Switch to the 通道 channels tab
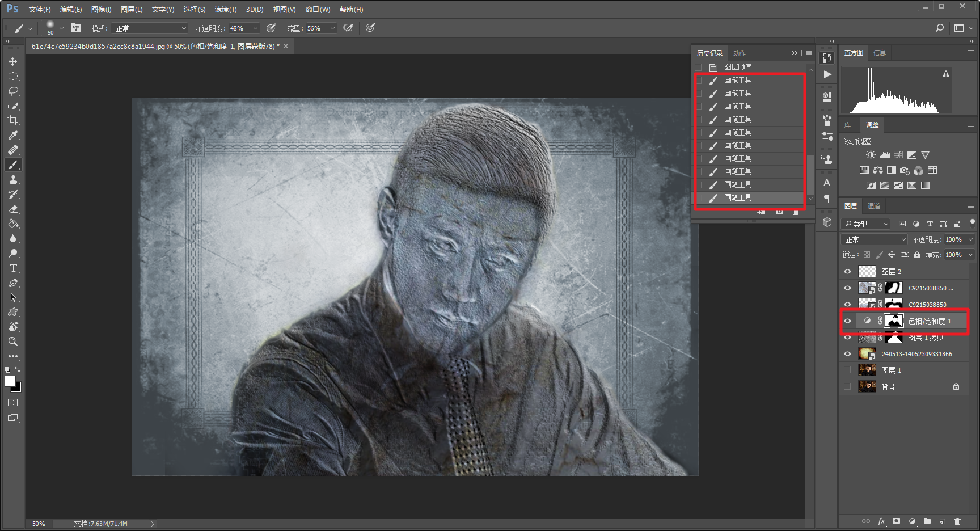The image size is (980, 531). [x=874, y=206]
